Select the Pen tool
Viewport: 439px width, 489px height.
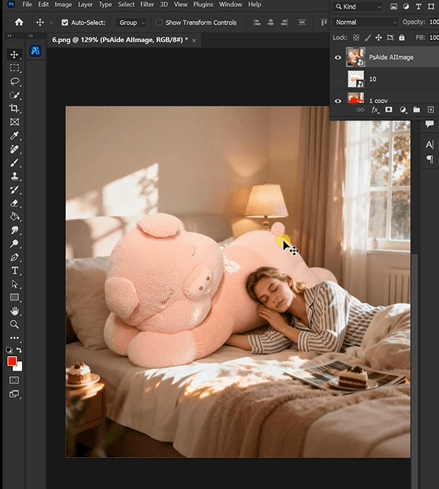(x=14, y=257)
